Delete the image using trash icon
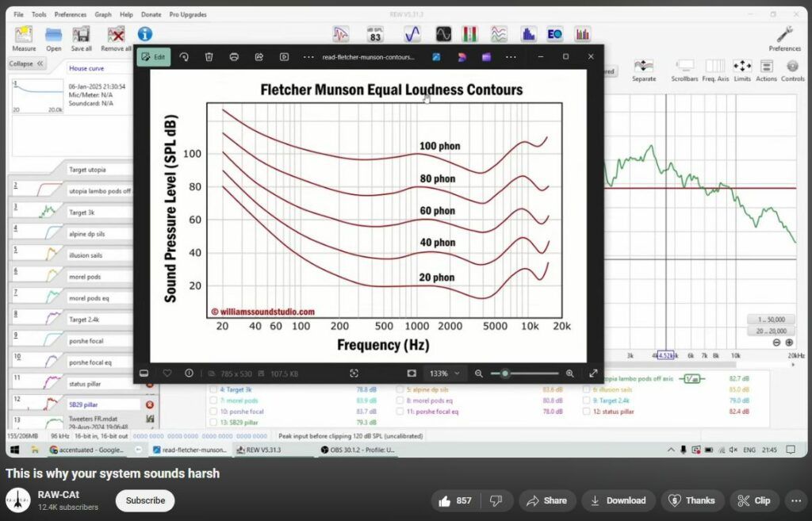The width and height of the screenshot is (812, 521). (209, 57)
